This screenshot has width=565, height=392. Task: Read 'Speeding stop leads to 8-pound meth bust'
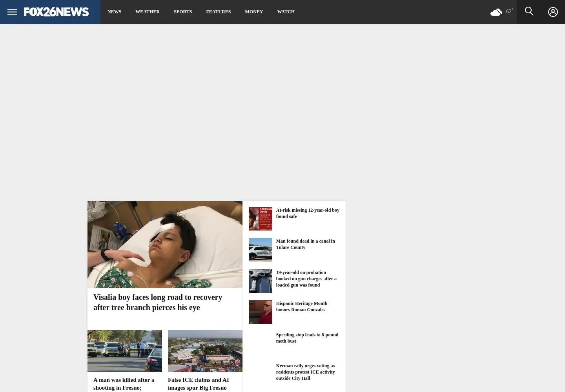click(307, 338)
